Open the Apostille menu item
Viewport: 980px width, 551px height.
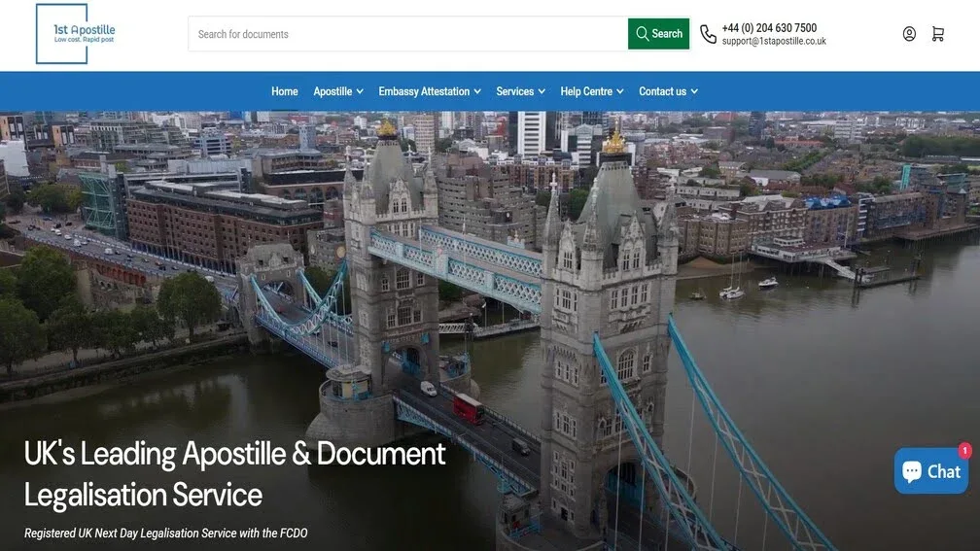pyautogui.click(x=332, y=91)
